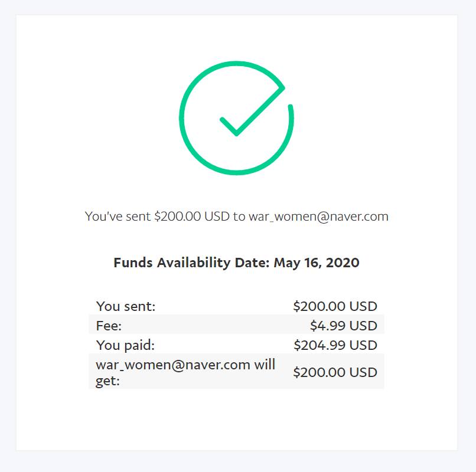Click the $4.99 USD fee amount

pyautogui.click(x=343, y=325)
